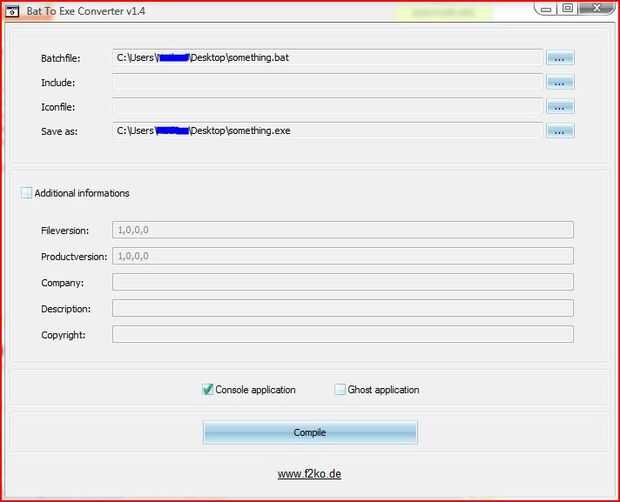Click the Include: label
This screenshot has width=620, height=502.
58,83
